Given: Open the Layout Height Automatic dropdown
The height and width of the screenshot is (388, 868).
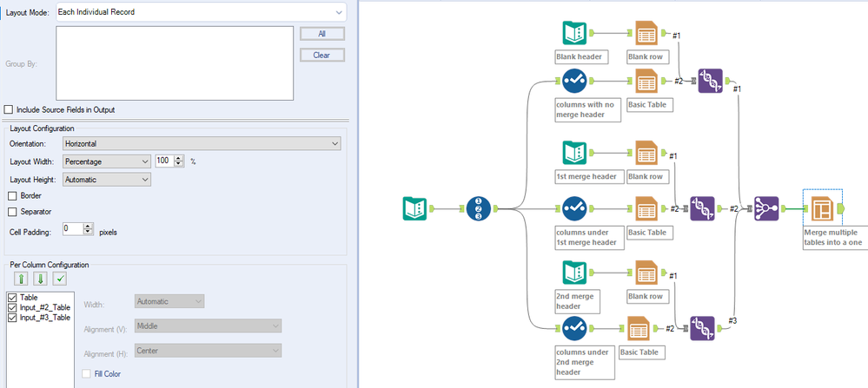Looking at the screenshot, I should (x=107, y=180).
